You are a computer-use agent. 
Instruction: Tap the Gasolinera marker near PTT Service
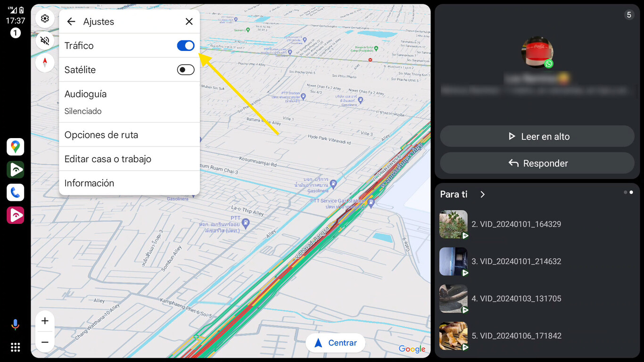pyautogui.click(x=333, y=183)
